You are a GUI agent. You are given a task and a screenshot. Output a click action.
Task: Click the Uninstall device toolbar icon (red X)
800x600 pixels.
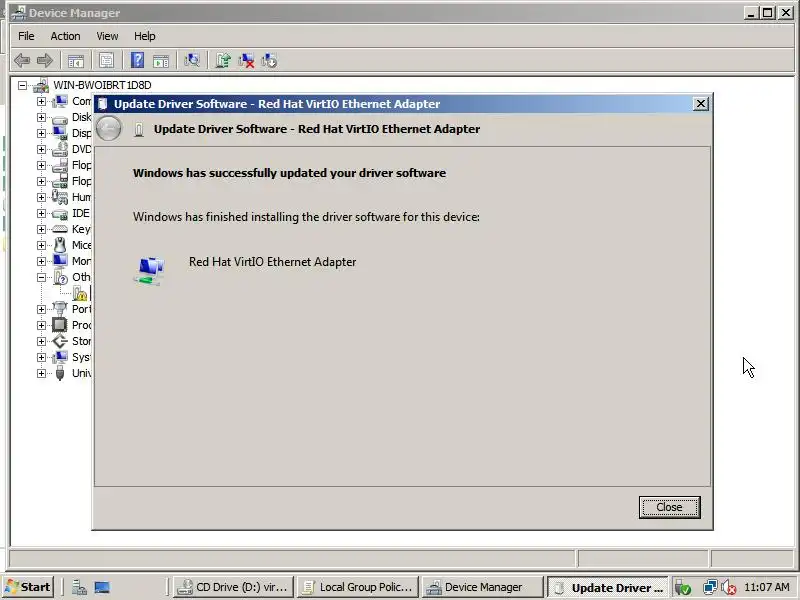coord(246,61)
